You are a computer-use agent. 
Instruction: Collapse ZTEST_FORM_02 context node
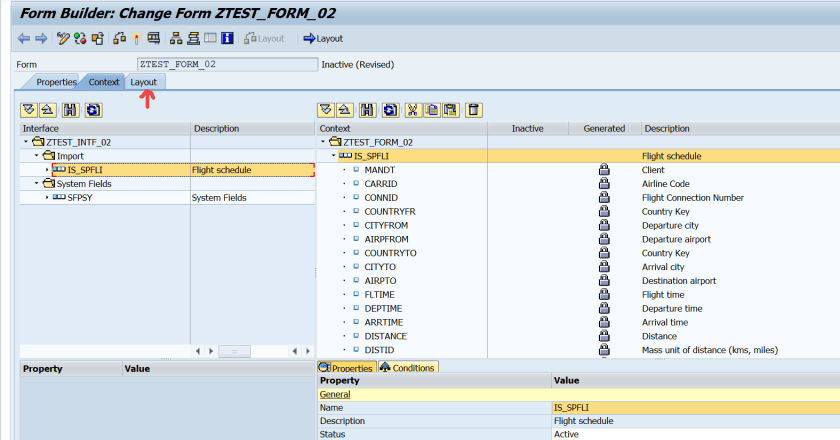coord(322,142)
